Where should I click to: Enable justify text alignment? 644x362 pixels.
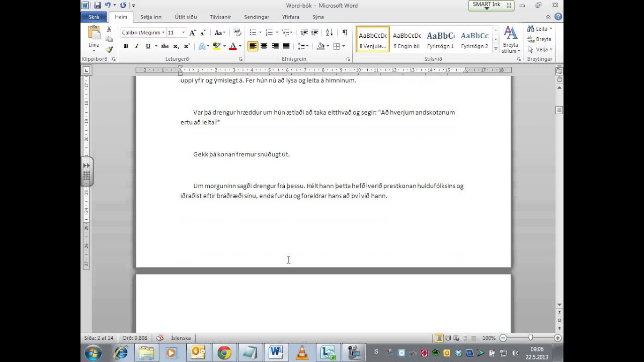[286, 46]
